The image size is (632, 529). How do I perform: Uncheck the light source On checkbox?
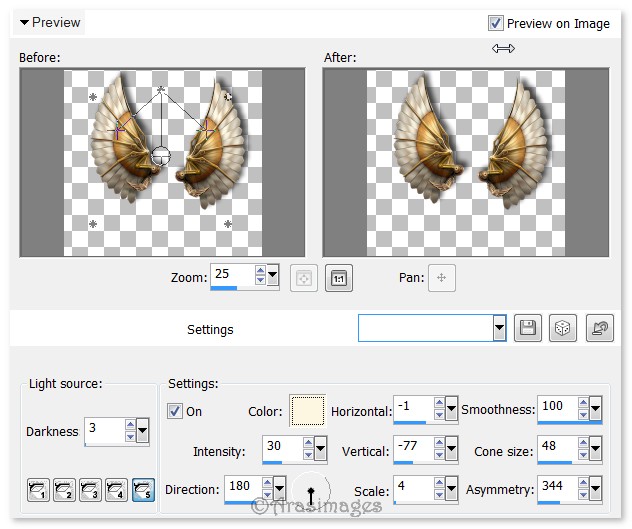[175, 411]
